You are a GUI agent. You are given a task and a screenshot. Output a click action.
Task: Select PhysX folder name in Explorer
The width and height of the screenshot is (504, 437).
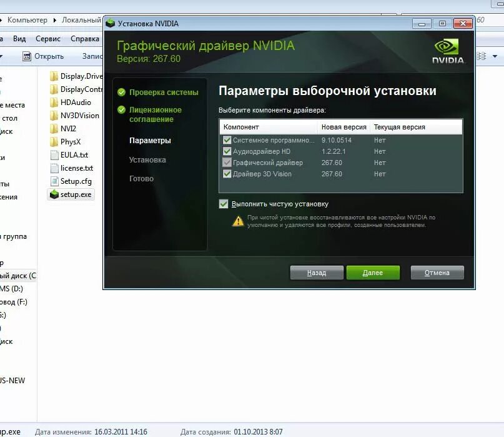coord(71,142)
